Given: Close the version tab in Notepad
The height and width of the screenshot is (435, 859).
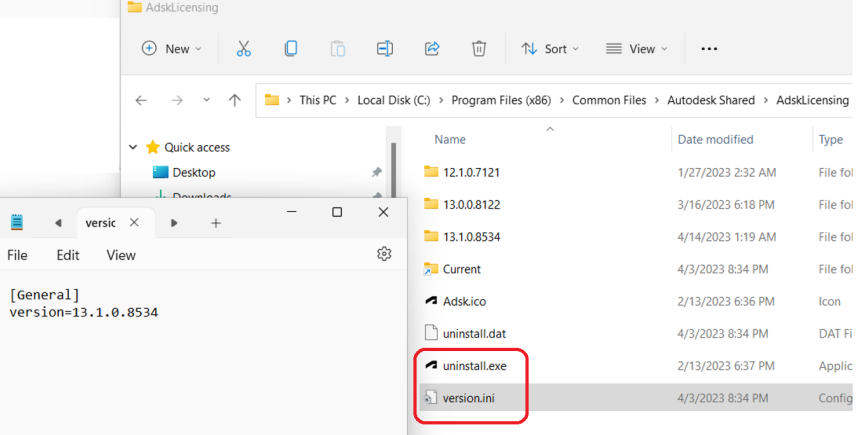Looking at the screenshot, I should coord(134,222).
